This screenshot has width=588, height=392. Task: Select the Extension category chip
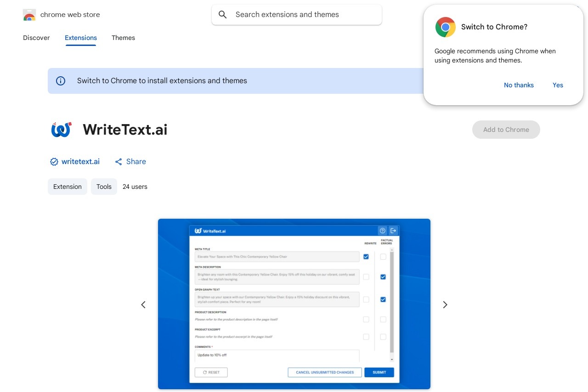(68, 187)
